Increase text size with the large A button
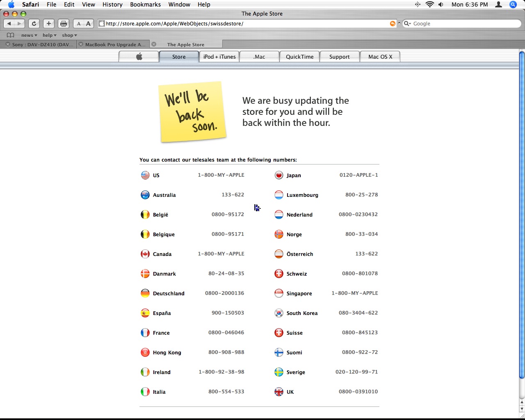This screenshot has height=420, width=525. click(x=88, y=23)
